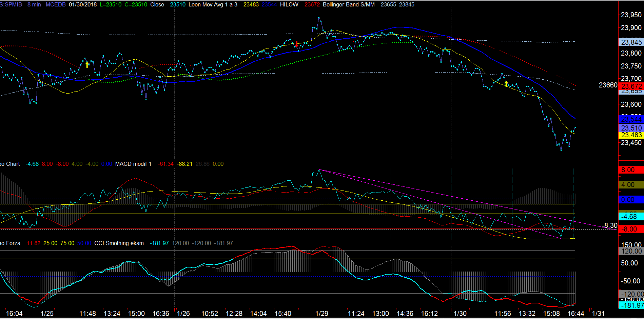The width and height of the screenshot is (644, 319).
Task: Select the red -8.00 axis level tag
Action: (631, 229)
